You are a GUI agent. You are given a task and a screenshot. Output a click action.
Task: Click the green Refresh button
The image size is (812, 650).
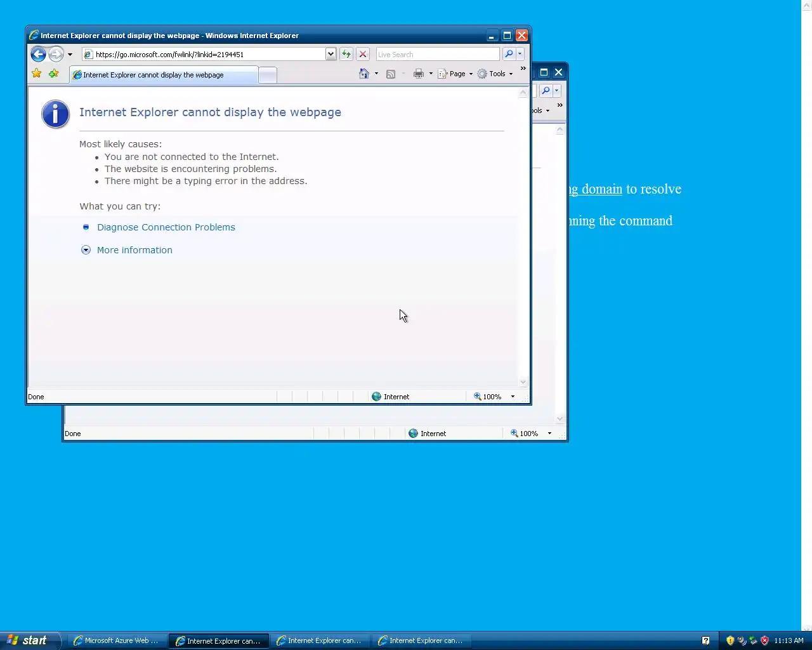tap(346, 55)
